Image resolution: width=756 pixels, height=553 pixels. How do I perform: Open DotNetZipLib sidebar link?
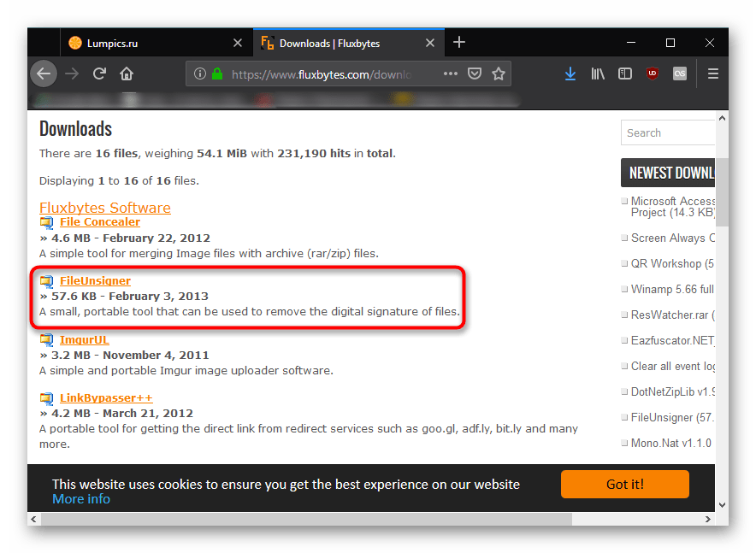672,391
